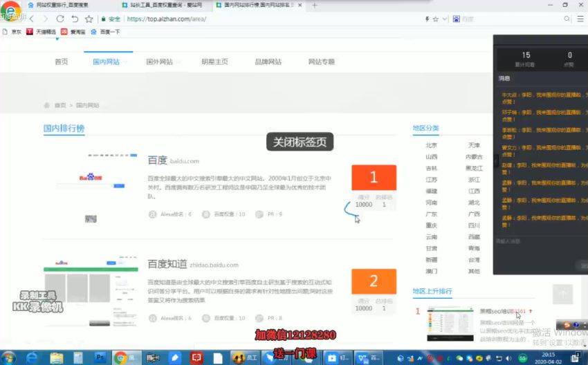Click the taskbar clock showing 20:15
588x365 pixels.
(x=548, y=358)
